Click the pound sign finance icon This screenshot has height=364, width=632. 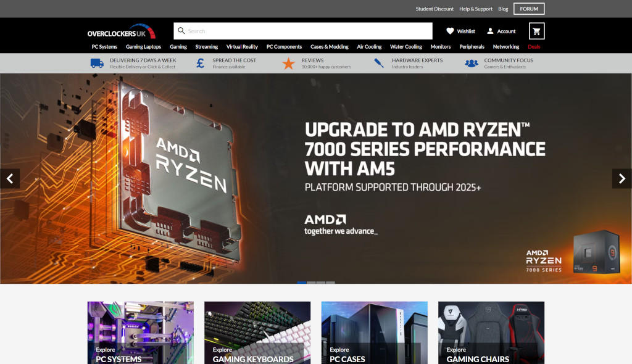click(x=200, y=63)
